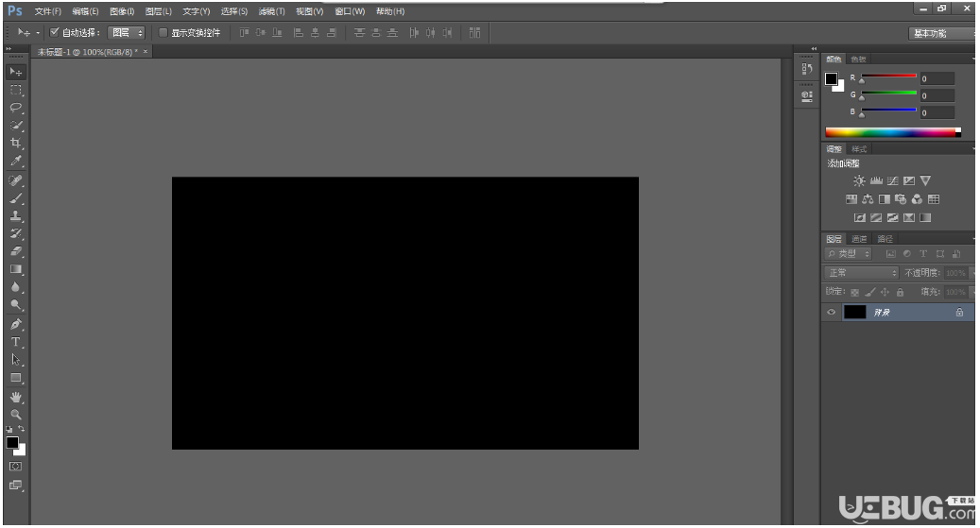Switch to the Styles tab
980x528 pixels.
859,148
